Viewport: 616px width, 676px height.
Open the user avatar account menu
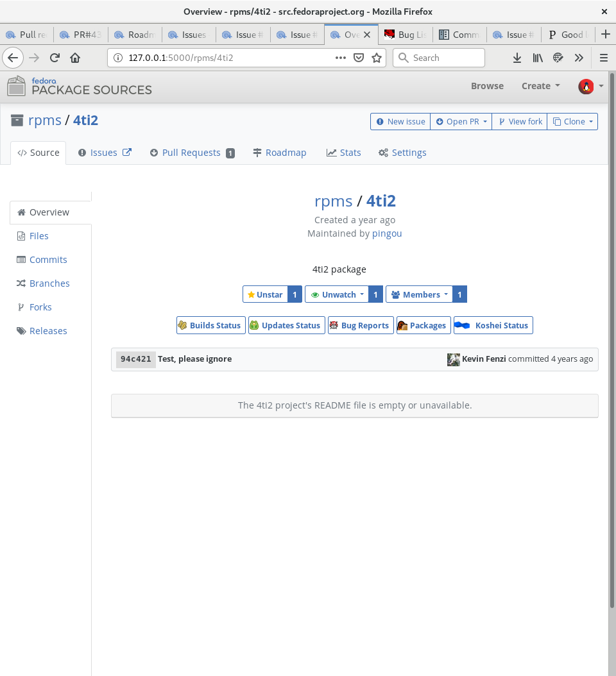coord(590,86)
